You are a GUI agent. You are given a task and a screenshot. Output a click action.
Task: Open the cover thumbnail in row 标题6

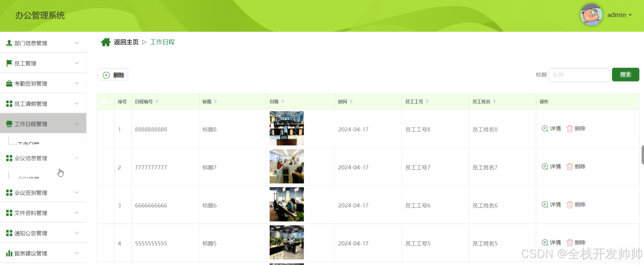click(287, 204)
